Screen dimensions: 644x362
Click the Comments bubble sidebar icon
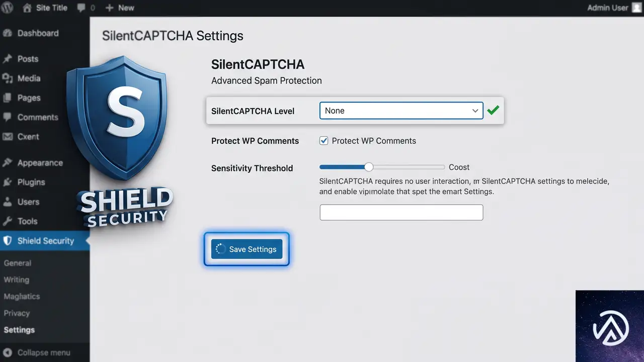[x=8, y=117]
